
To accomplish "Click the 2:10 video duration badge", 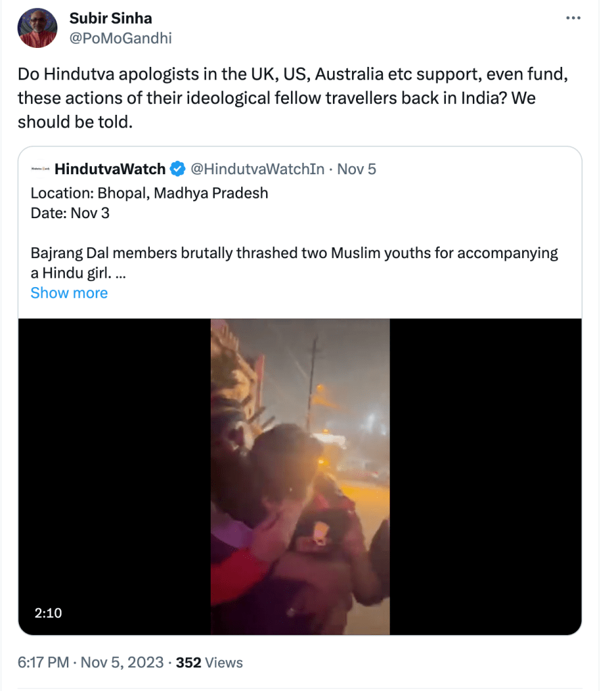I will click(48, 613).
